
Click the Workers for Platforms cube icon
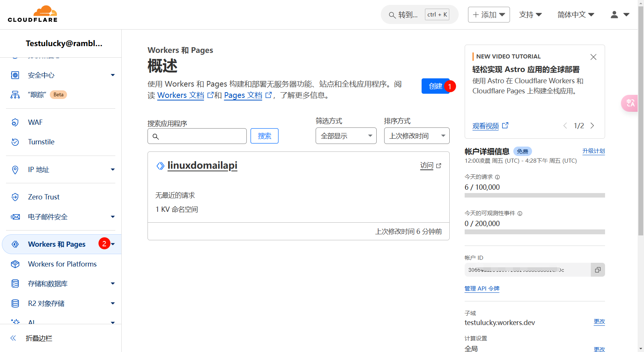click(x=15, y=264)
